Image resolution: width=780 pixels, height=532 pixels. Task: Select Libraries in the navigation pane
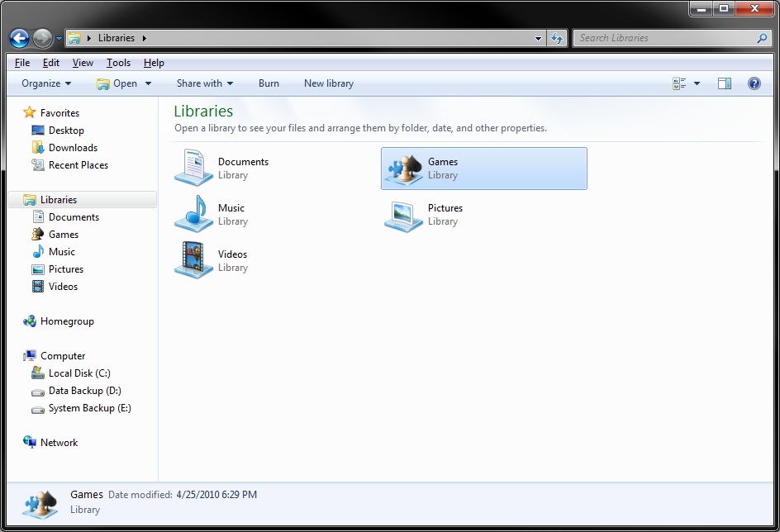pos(83,199)
